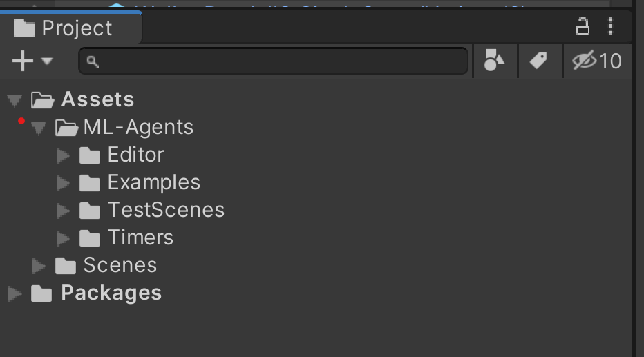
Task: Select the Timers folder icon
Action: (90, 238)
